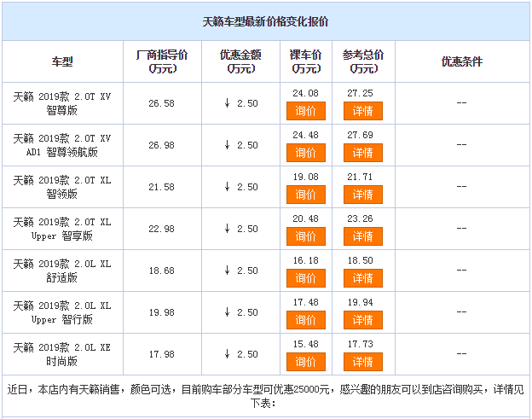The height and width of the screenshot is (419, 532).
Task: Click bare car price 19.08
Action: click(x=306, y=177)
